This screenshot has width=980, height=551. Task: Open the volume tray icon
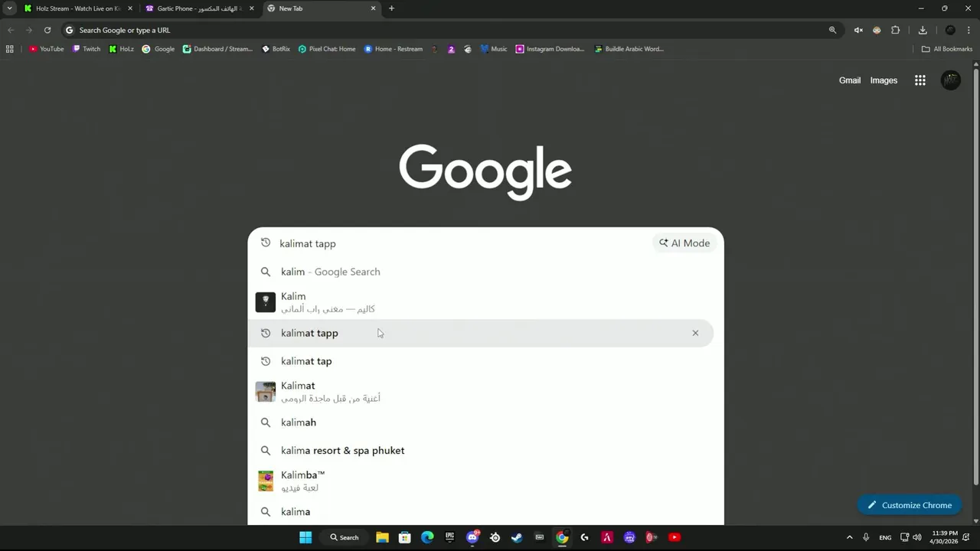(917, 537)
